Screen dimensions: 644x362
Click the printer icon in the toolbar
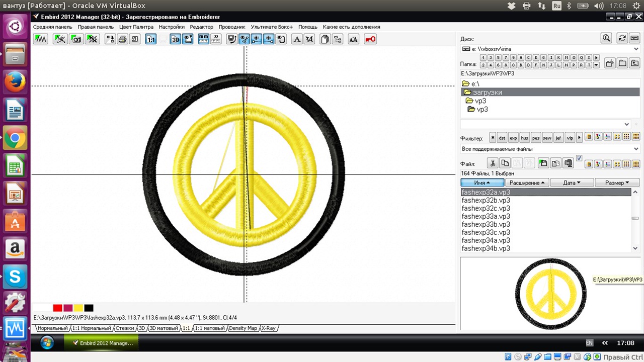[122, 39]
